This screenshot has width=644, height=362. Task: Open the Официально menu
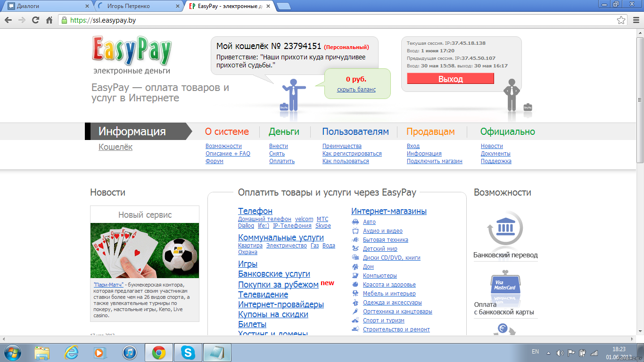pyautogui.click(x=508, y=132)
